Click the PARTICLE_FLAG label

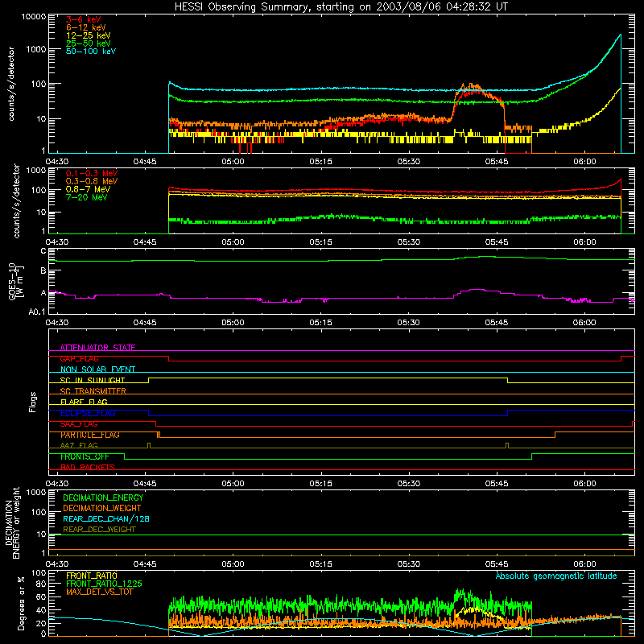tap(90, 435)
